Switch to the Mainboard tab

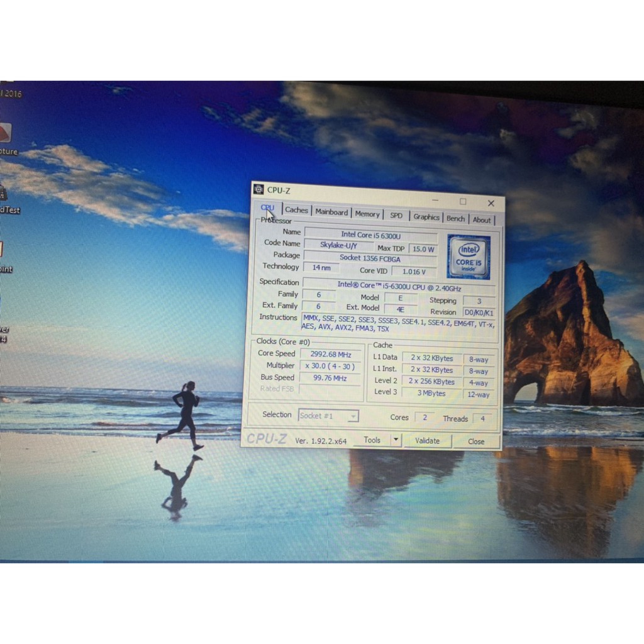(x=331, y=212)
